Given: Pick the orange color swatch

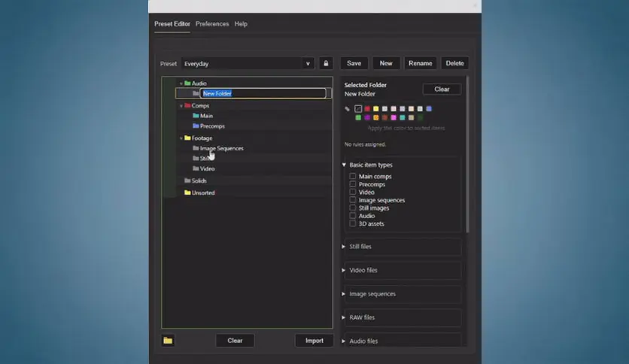Looking at the screenshot, I should (376, 117).
